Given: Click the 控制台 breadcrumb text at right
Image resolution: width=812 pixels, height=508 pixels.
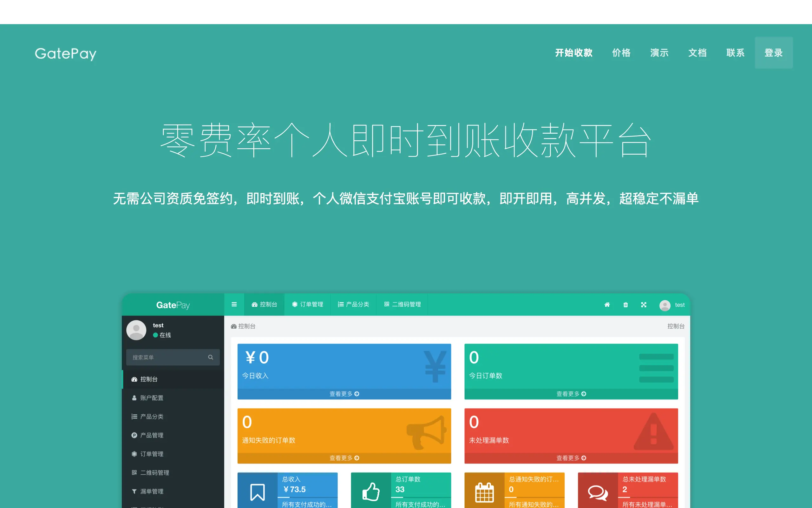Looking at the screenshot, I should pyautogui.click(x=676, y=326).
